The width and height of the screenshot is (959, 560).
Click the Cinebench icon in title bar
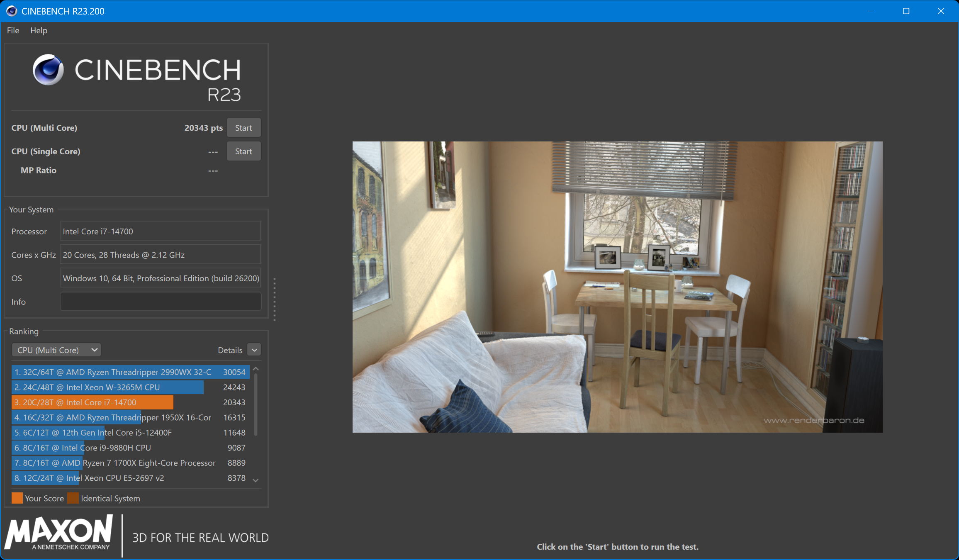(12, 11)
